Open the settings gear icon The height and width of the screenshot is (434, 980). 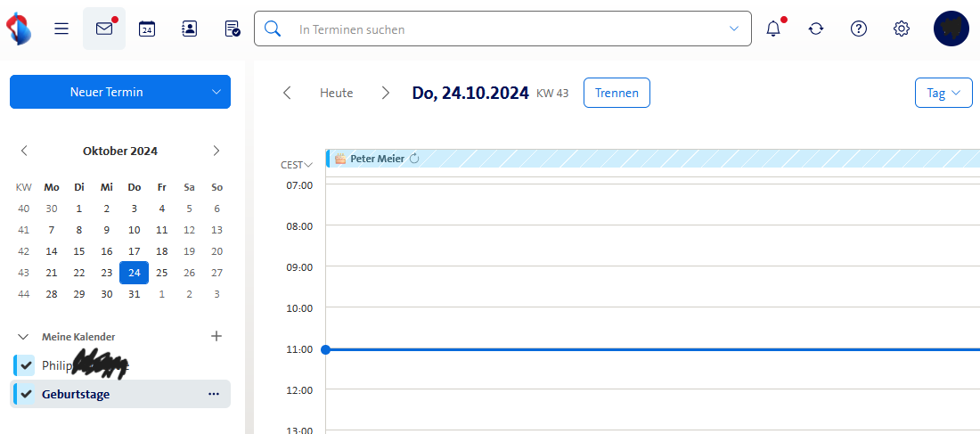(x=902, y=29)
